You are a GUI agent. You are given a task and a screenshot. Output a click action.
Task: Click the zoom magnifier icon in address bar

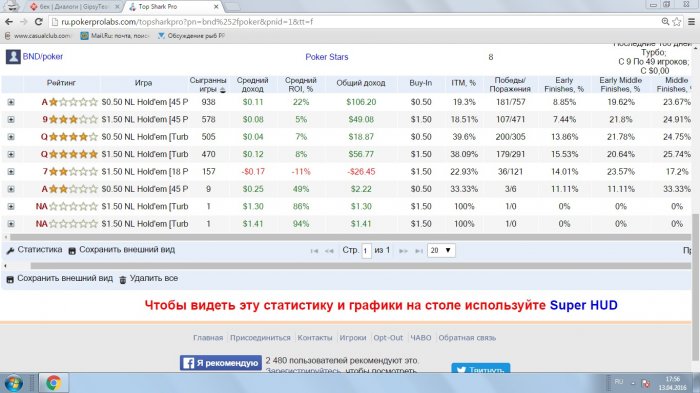pos(665,21)
